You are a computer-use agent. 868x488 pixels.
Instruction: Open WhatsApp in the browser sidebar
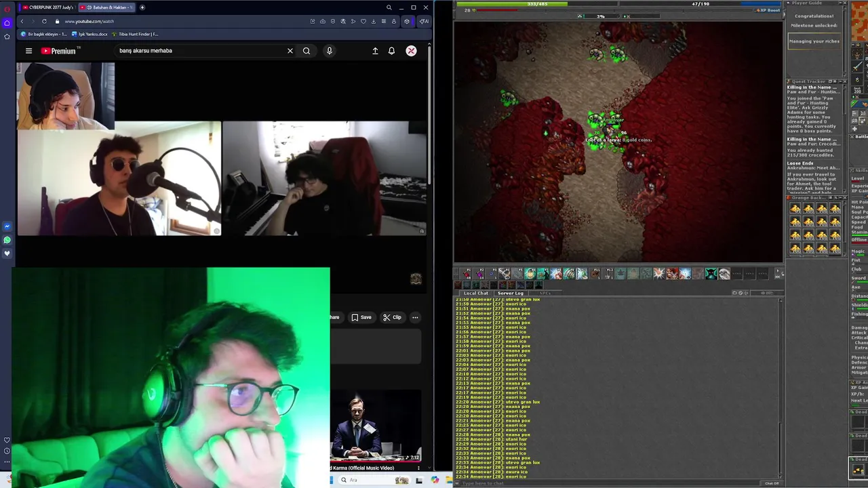tap(7, 240)
